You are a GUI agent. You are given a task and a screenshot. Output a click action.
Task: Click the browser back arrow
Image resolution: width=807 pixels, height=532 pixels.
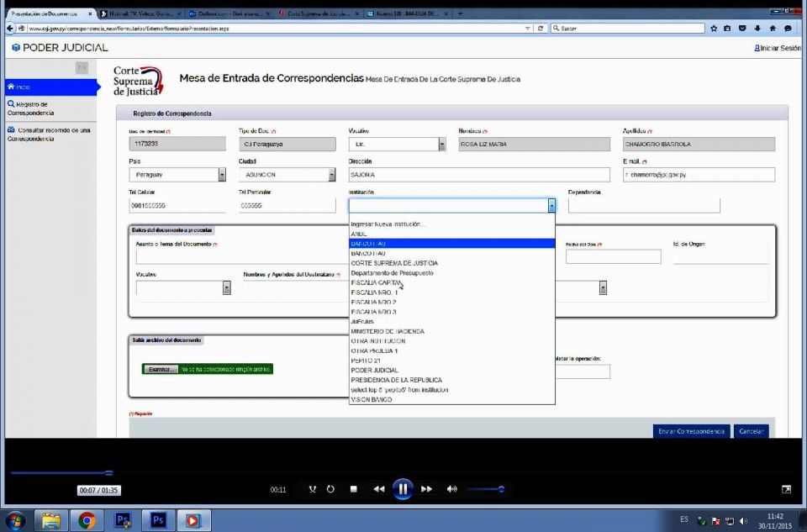pyautogui.click(x=10, y=29)
